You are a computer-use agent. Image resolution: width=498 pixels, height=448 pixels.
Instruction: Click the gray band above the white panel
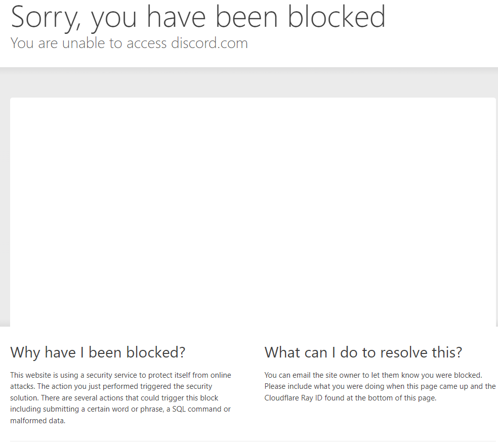(x=253, y=82)
